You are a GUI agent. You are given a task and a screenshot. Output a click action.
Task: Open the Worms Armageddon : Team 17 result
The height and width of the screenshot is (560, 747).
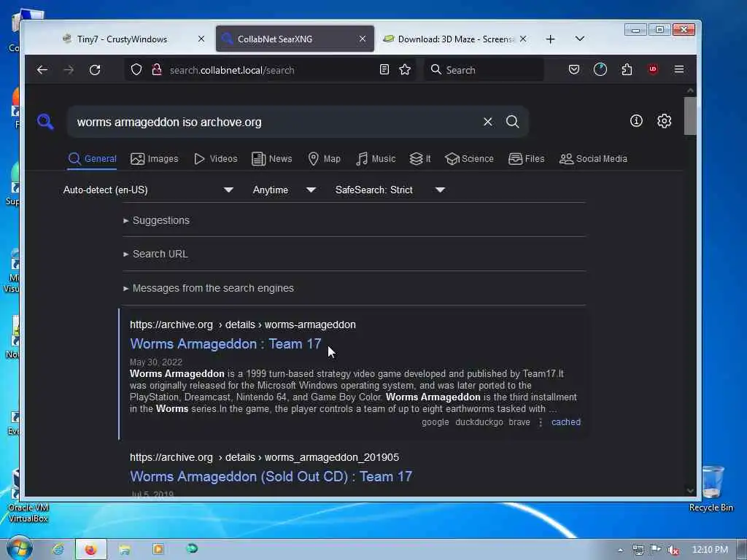pos(225,344)
